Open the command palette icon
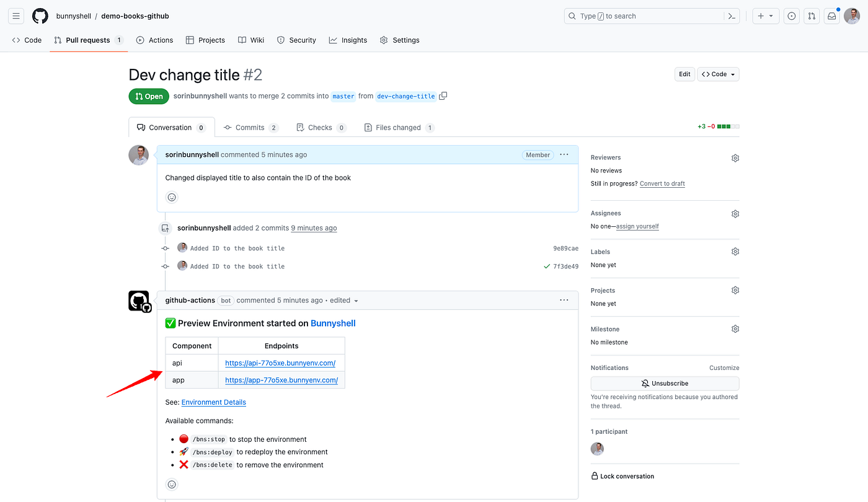This screenshot has height=502, width=868. coord(732,16)
